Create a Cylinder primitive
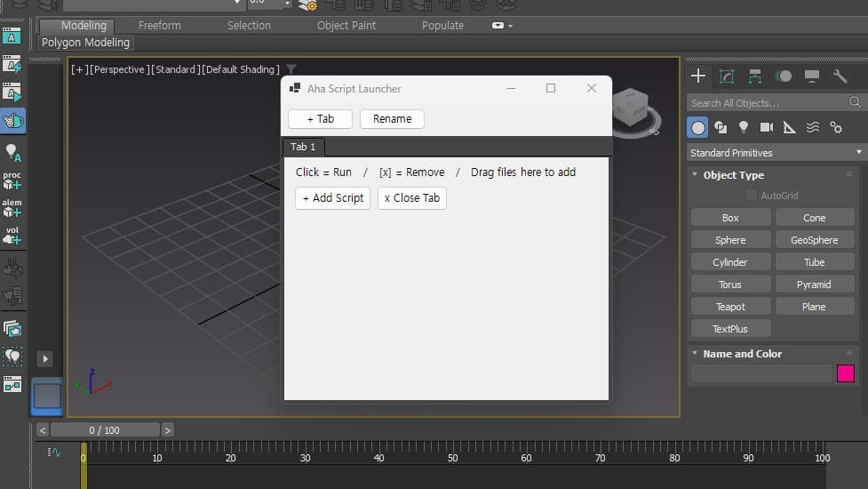This screenshot has height=489, width=868. tap(730, 262)
